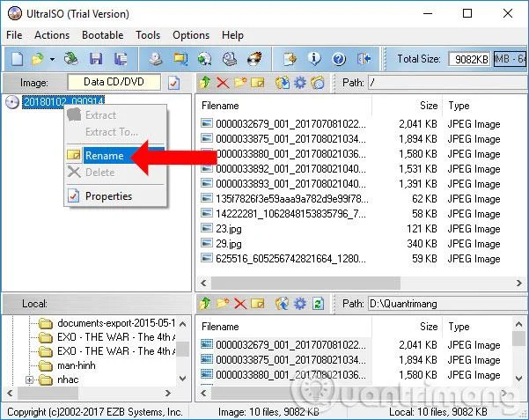Viewport: 529px width, 420px height.
Task: Open the Actions menu
Action: 52,35
